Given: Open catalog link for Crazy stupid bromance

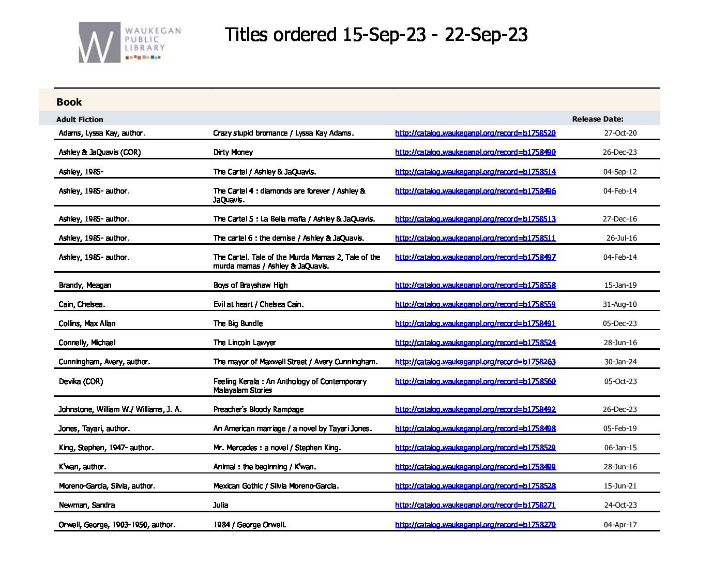Looking at the screenshot, I should [475, 133].
